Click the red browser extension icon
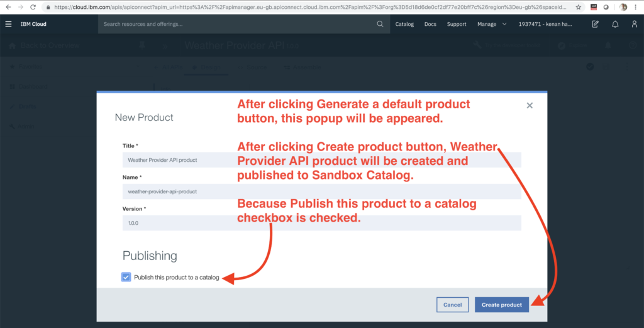The image size is (644, 328). (x=594, y=7)
